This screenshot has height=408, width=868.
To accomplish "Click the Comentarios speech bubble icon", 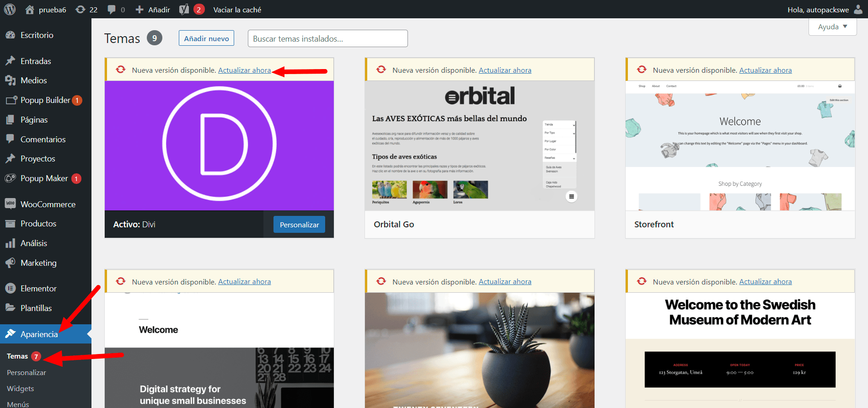I will pyautogui.click(x=11, y=139).
